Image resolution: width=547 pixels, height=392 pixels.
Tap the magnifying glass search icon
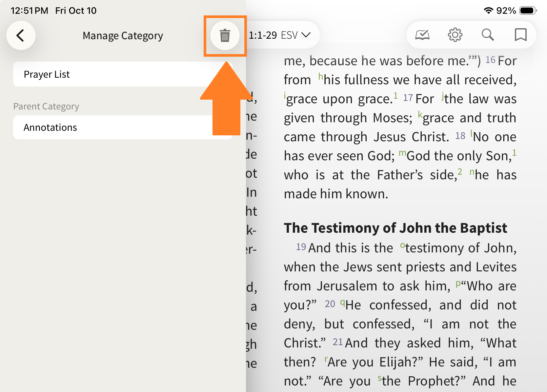[488, 35]
